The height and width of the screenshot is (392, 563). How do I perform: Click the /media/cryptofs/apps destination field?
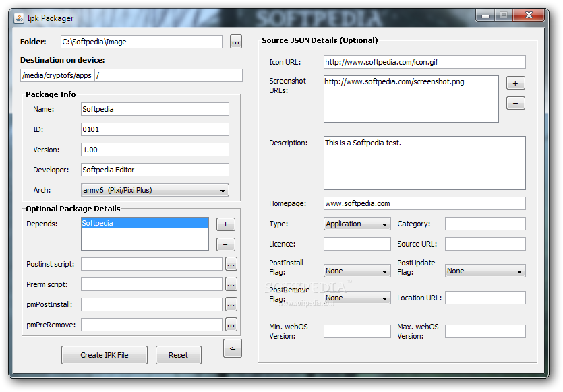tap(57, 75)
